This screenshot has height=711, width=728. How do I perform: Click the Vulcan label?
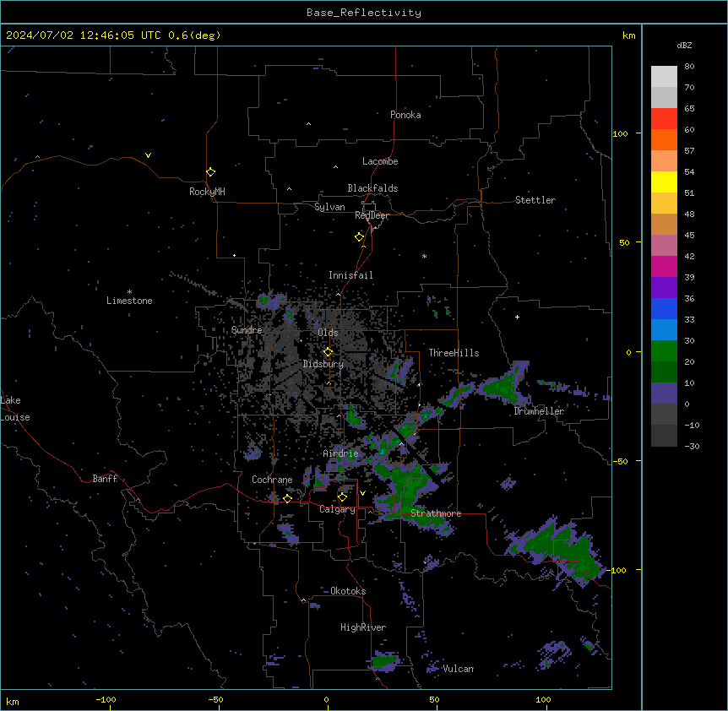click(459, 668)
